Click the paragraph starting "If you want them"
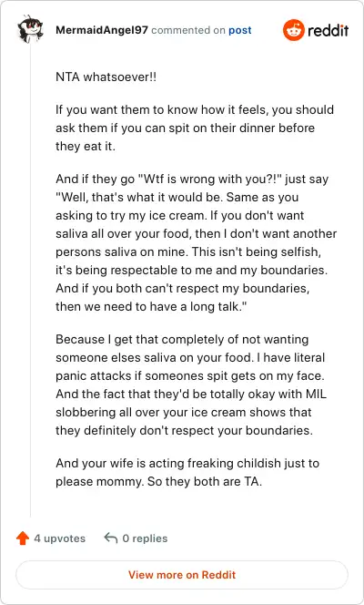The height and width of the screenshot is (605, 364). (195, 128)
